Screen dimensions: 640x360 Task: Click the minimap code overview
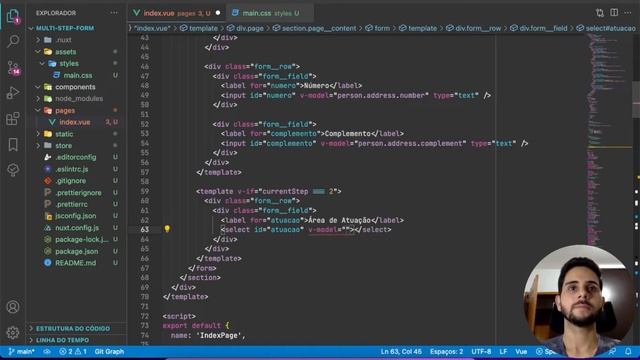[609, 139]
